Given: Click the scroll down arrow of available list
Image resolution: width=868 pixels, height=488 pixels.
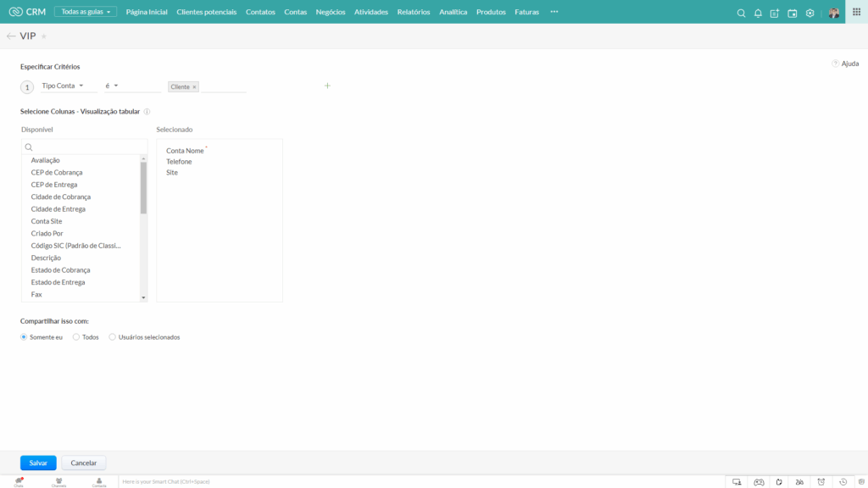Looking at the screenshot, I should [x=143, y=297].
